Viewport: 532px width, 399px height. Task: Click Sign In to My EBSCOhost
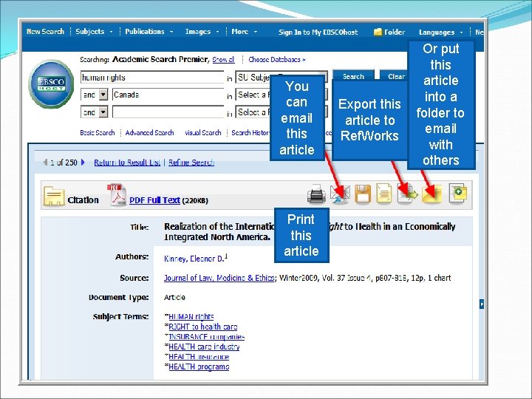pyautogui.click(x=318, y=32)
